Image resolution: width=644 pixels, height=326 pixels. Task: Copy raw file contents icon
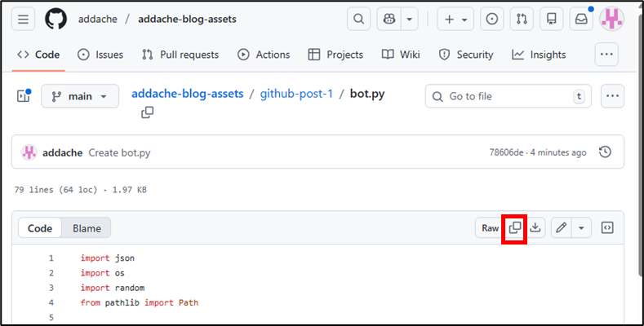point(515,228)
